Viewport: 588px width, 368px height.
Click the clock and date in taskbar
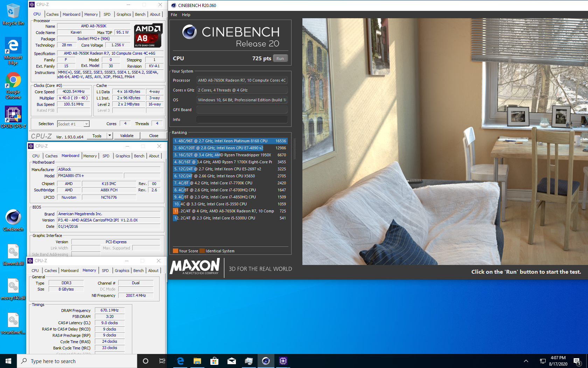(558, 361)
